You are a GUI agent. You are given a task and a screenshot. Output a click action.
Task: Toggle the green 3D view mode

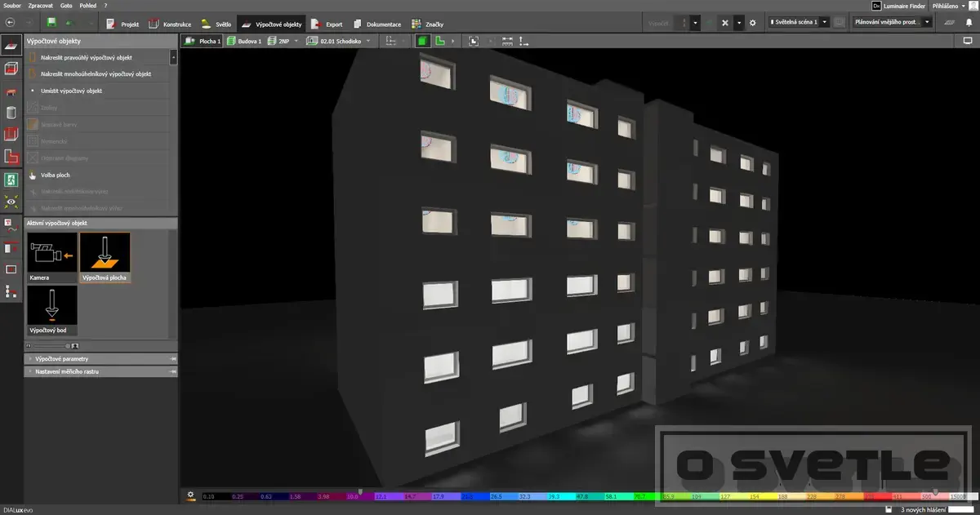[x=422, y=40]
